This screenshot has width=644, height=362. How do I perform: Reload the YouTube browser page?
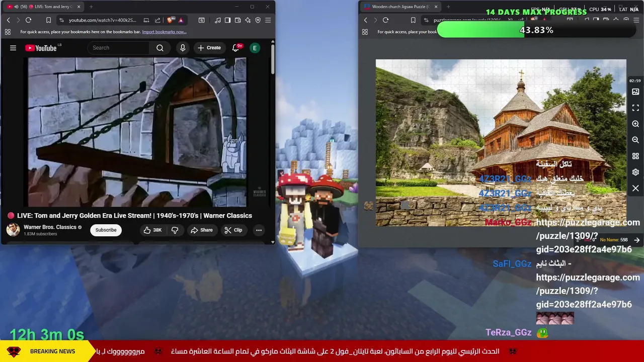click(28, 20)
